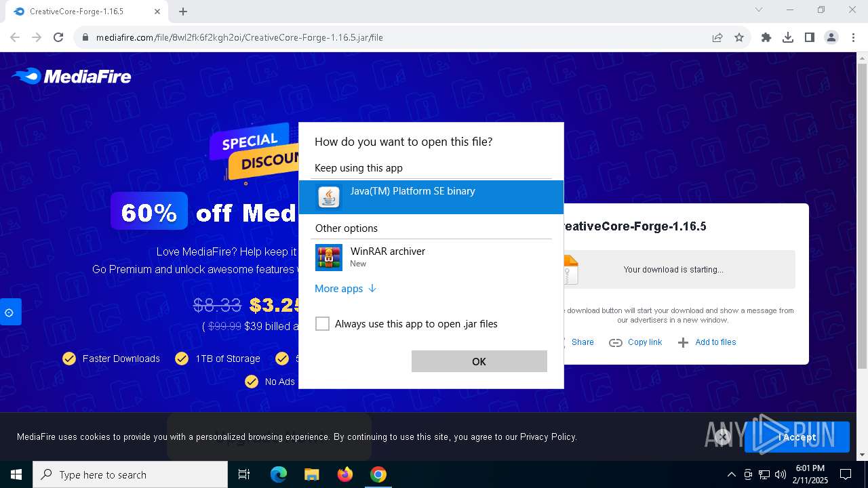
Task: Click the page vertical scrollbar
Action: (x=862, y=217)
